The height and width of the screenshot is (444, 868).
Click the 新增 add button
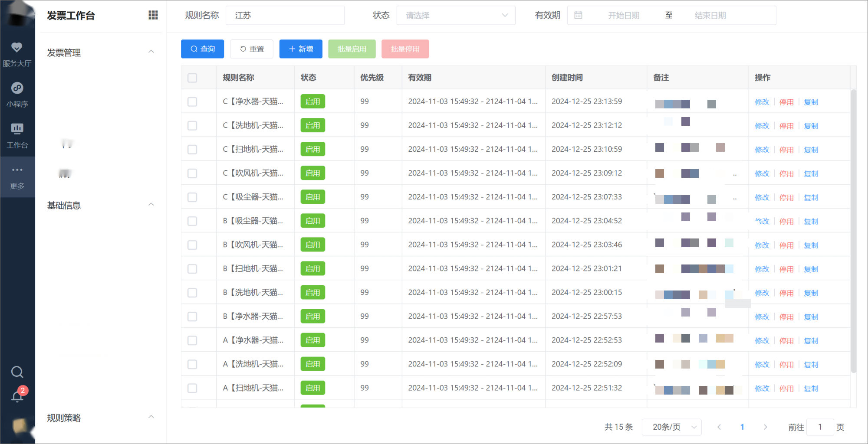301,49
